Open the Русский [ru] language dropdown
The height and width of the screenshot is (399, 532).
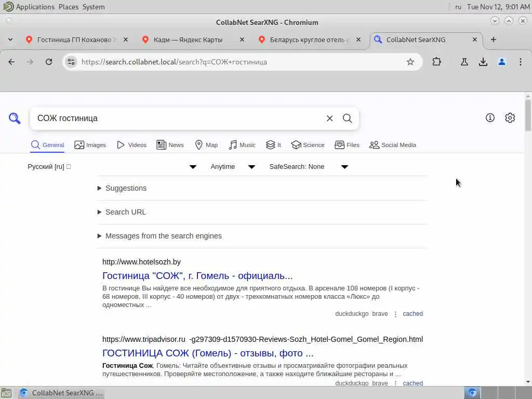(x=112, y=167)
